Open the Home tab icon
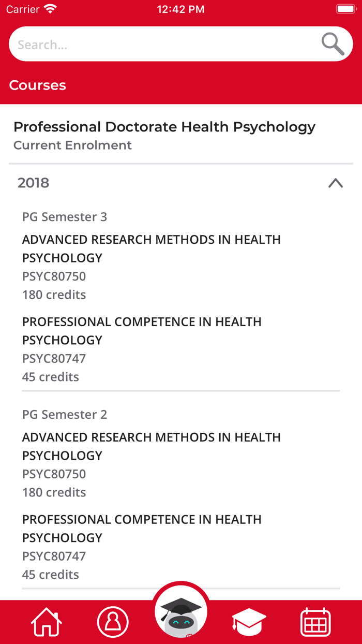The height and width of the screenshot is (644, 362). click(x=47, y=622)
